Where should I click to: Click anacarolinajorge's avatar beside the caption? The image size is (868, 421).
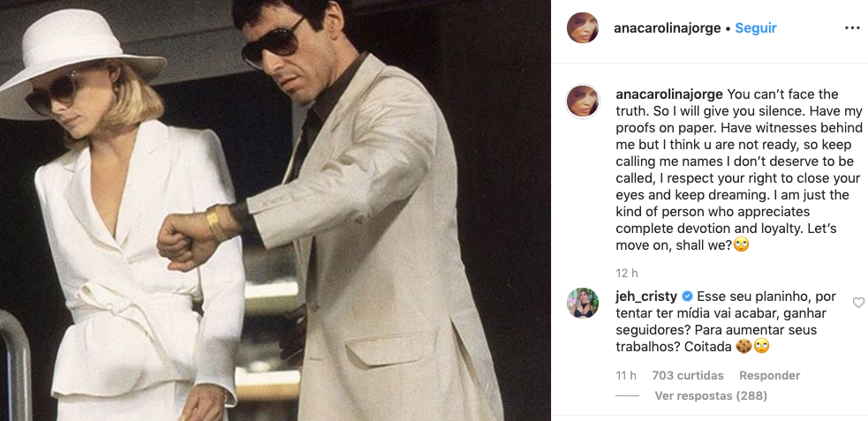click(583, 101)
